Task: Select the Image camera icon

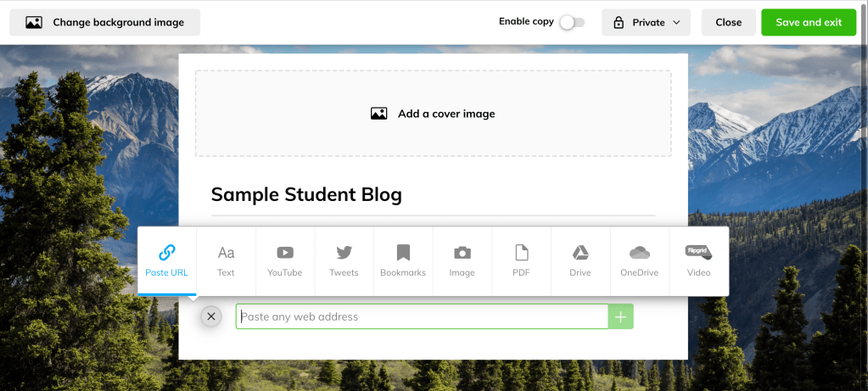Action: [462, 253]
